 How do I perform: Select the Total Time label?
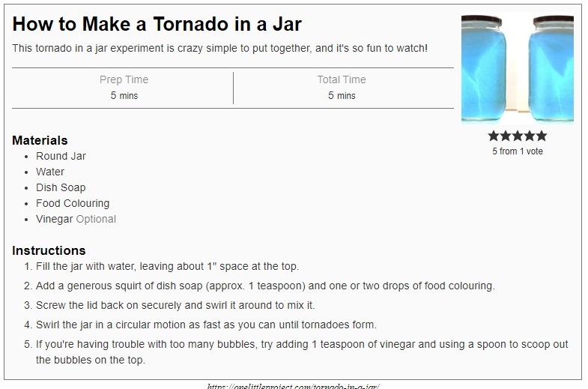(x=342, y=79)
